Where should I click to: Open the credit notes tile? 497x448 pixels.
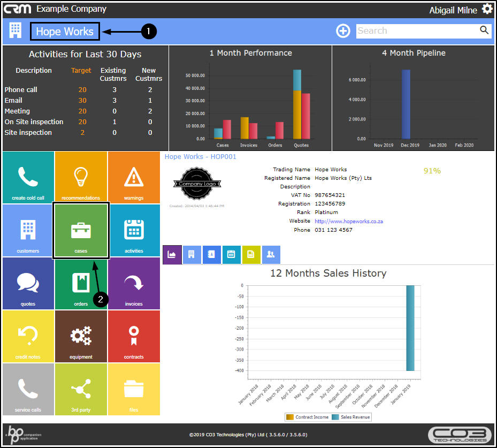(x=28, y=336)
